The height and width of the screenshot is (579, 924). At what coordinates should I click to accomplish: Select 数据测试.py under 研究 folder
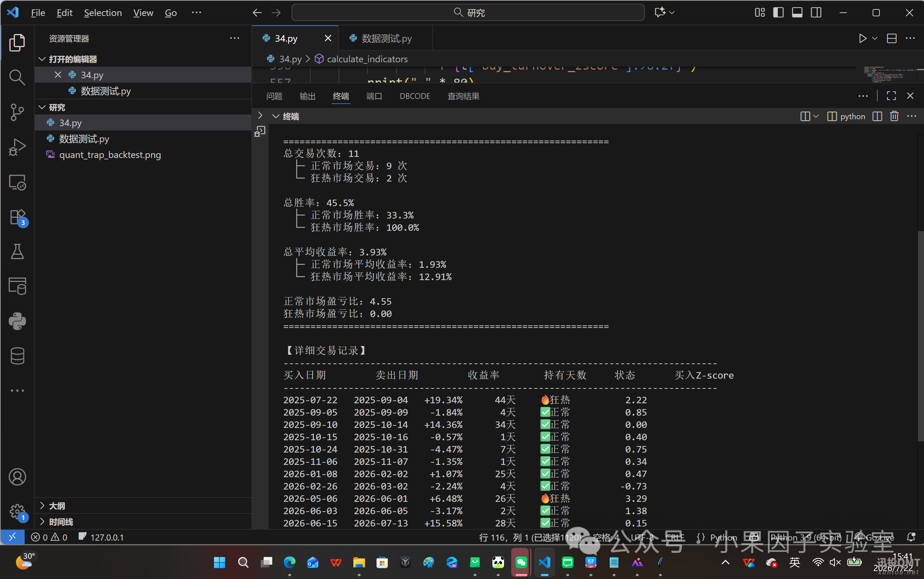[x=143, y=139]
